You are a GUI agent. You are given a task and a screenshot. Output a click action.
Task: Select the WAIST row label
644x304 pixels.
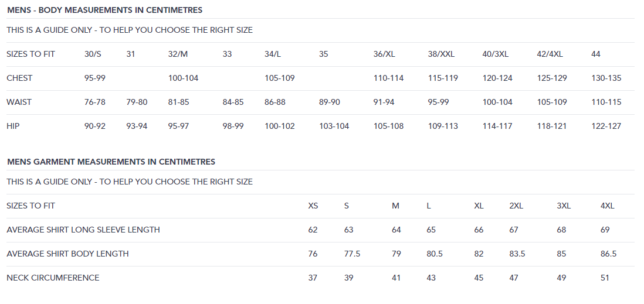tap(19, 102)
